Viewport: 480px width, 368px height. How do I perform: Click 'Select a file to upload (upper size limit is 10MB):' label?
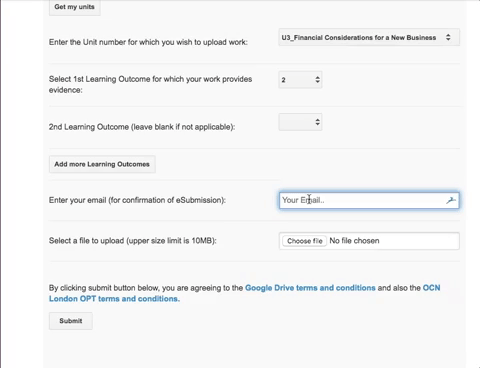coord(133,241)
